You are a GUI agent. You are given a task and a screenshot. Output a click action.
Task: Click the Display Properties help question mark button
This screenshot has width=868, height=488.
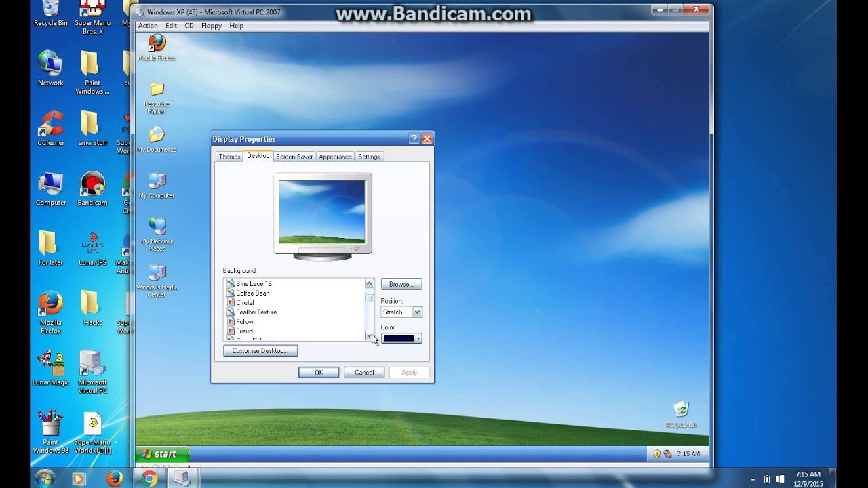tap(414, 139)
